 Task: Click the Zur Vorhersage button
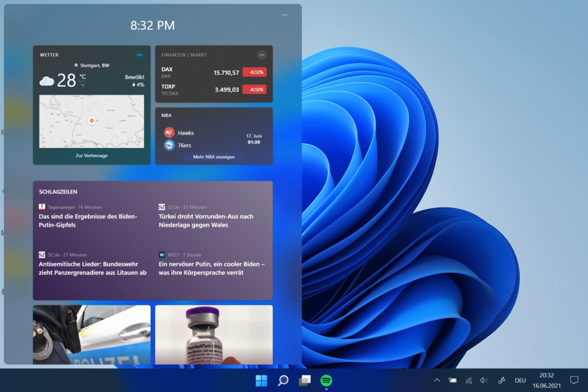[92, 156]
